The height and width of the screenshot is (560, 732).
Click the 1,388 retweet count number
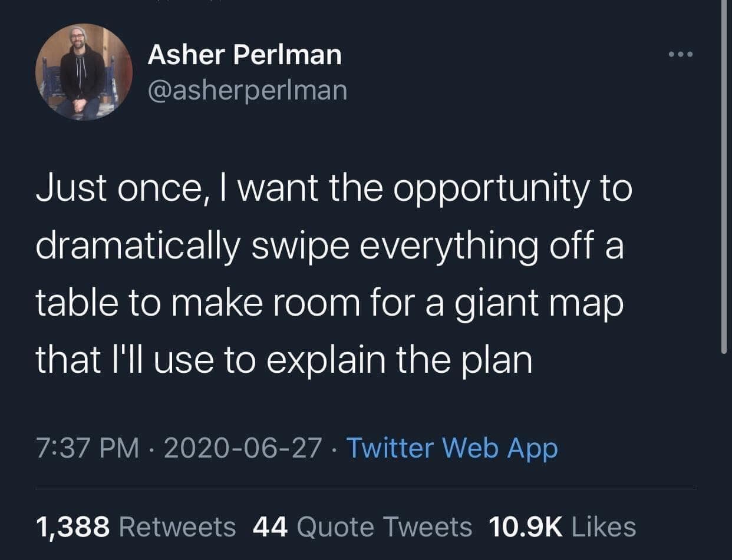(x=72, y=526)
